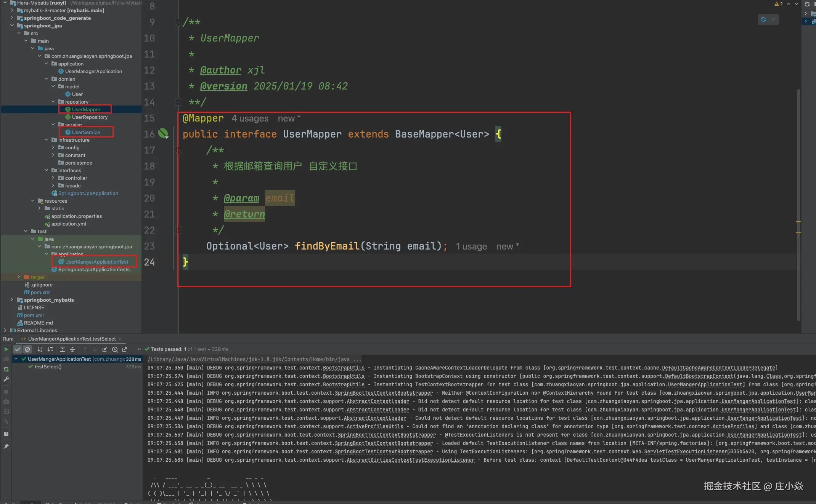Expand the springboot_mybatis module
Viewport: 816px width, 504px height.
[x=12, y=300]
